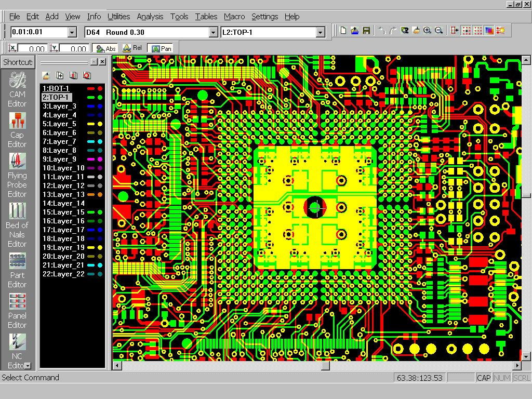Image resolution: width=532 pixels, height=399 pixels.
Task: Click the X axis coordinate icon
Action: coord(12,48)
